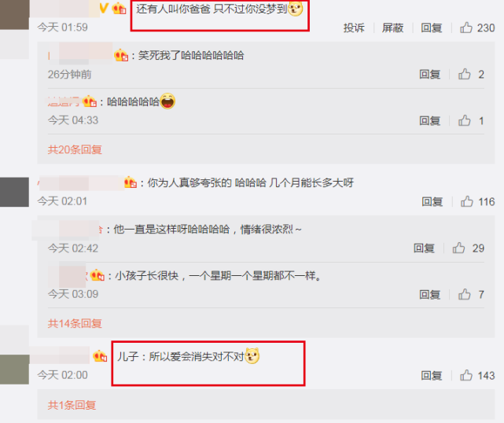Viewport: 504px width, 423px height.
Task: Click 屏蔽 to block the top comment
Action: point(392,28)
